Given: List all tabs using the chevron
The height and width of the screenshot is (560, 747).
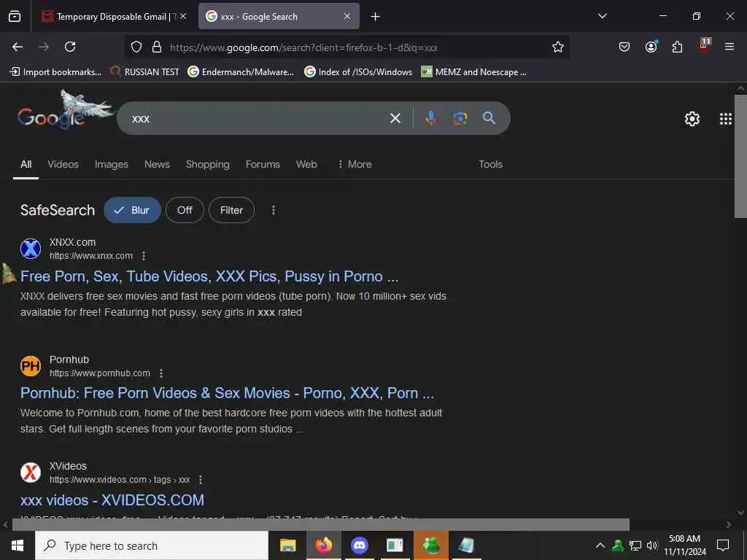Looking at the screenshot, I should (602, 17).
